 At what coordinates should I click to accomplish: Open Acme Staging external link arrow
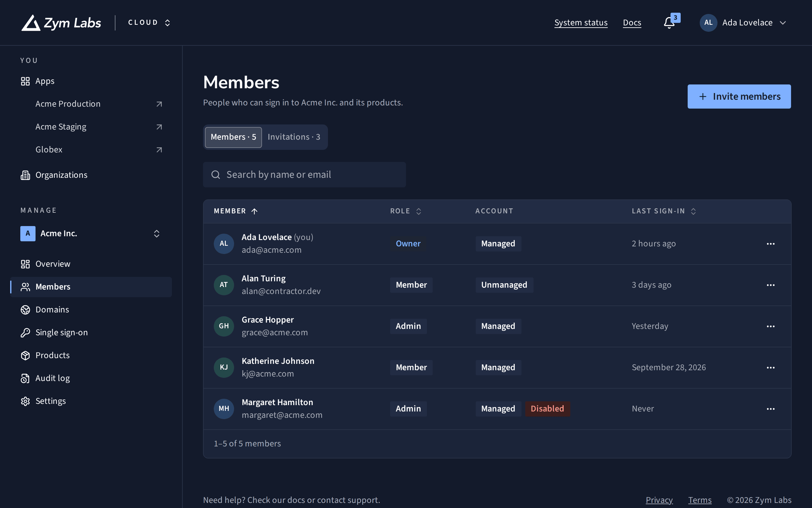pyautogui.click(x=159, y=127)
